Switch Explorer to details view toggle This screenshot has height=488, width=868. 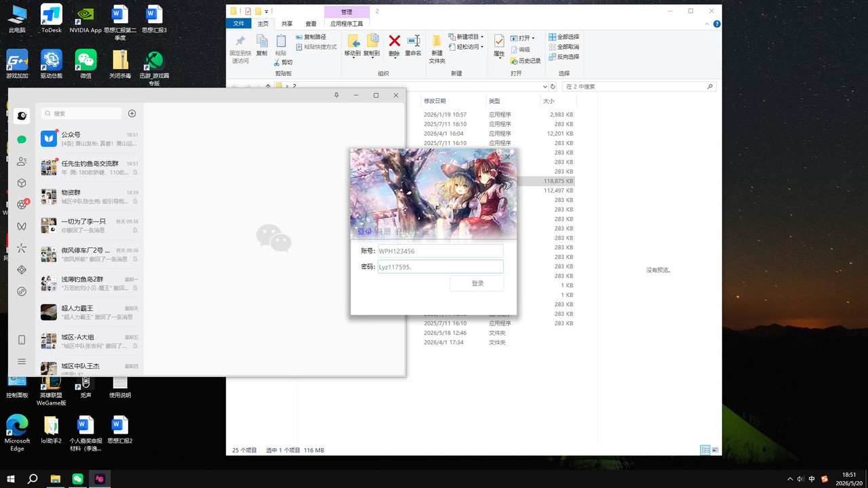[705, 450]
